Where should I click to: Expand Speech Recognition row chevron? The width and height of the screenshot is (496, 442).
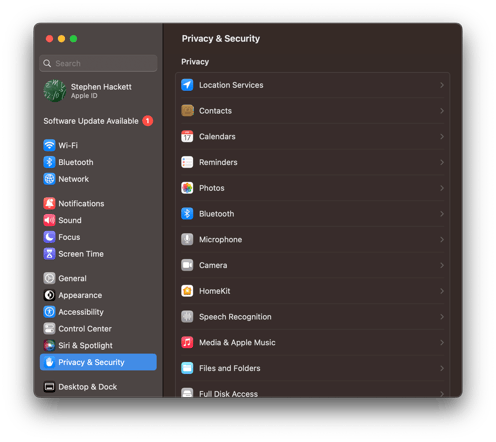click(442, 317)
